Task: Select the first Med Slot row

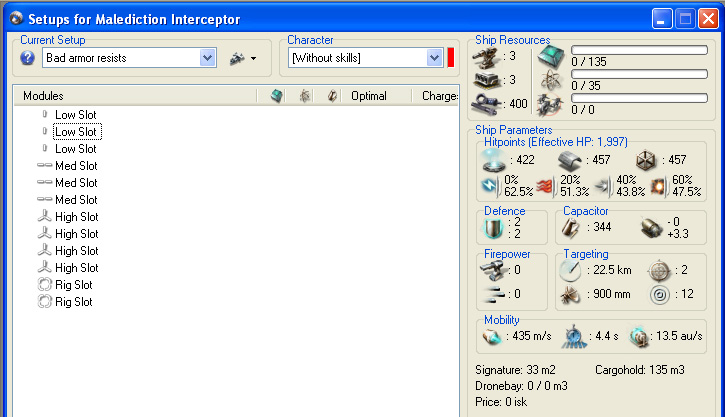Action: (x=76, y=166)
